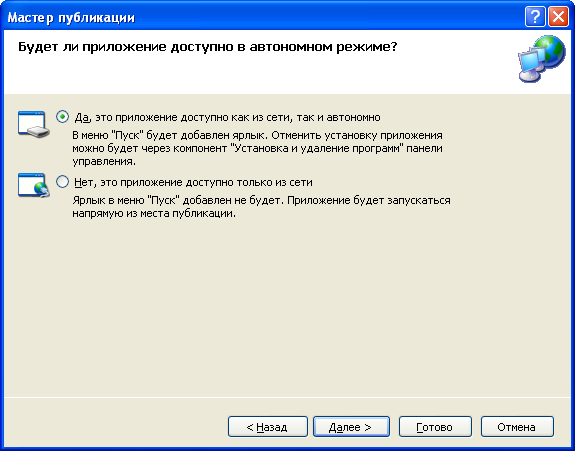Cancel the wizard with "Отмена"
Screen dimensions: 575x451
pyautogui.click(x=517, y=426)
